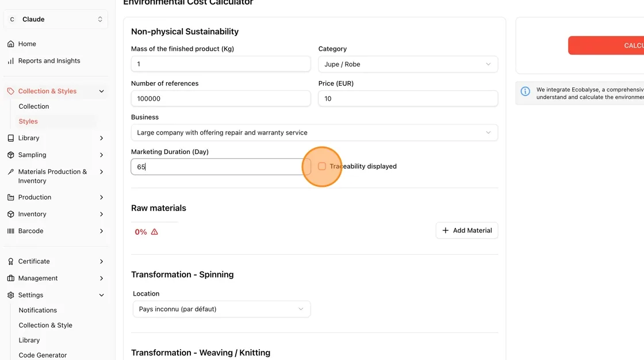Expand the Inventory sidebar section
644x360 pixels.
tap(101, 214)
